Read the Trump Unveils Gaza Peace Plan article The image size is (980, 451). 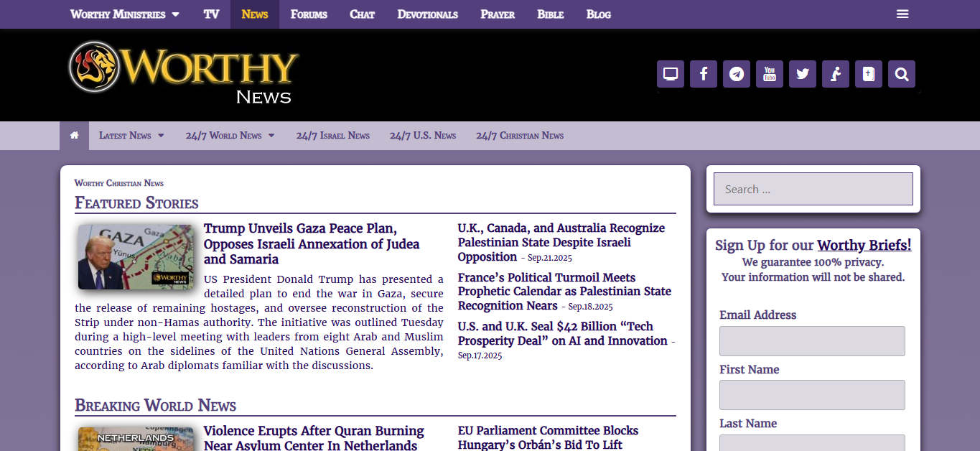312,243
